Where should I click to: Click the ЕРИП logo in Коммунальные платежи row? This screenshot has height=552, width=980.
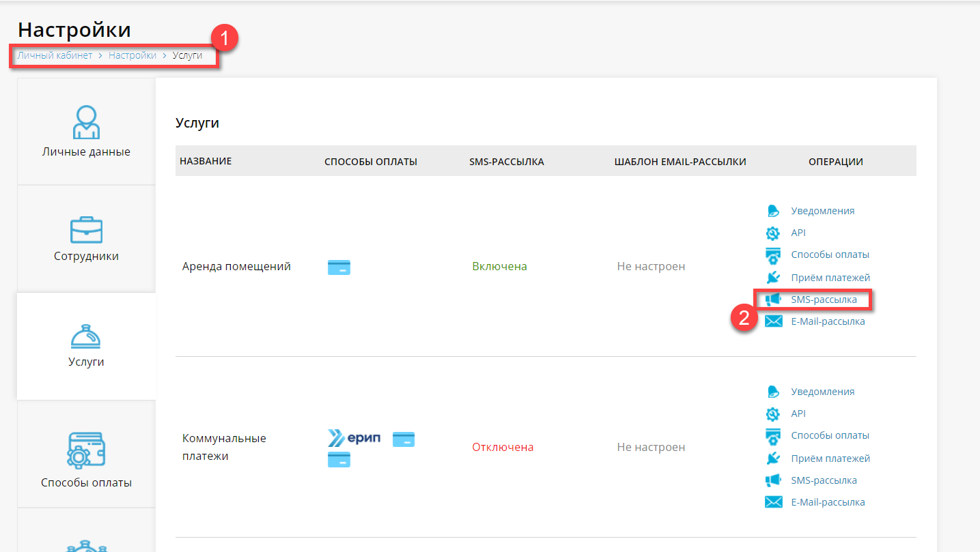point(354,437)
